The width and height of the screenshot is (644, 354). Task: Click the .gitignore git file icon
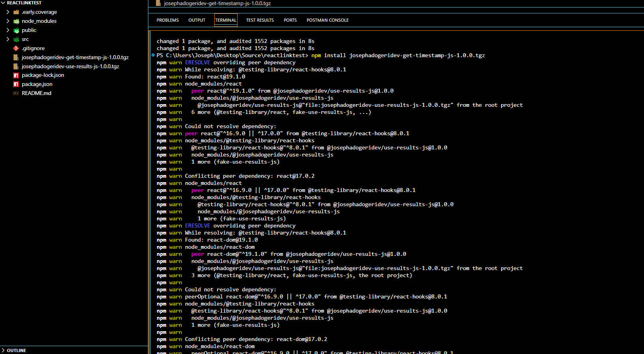coord(16,48)
